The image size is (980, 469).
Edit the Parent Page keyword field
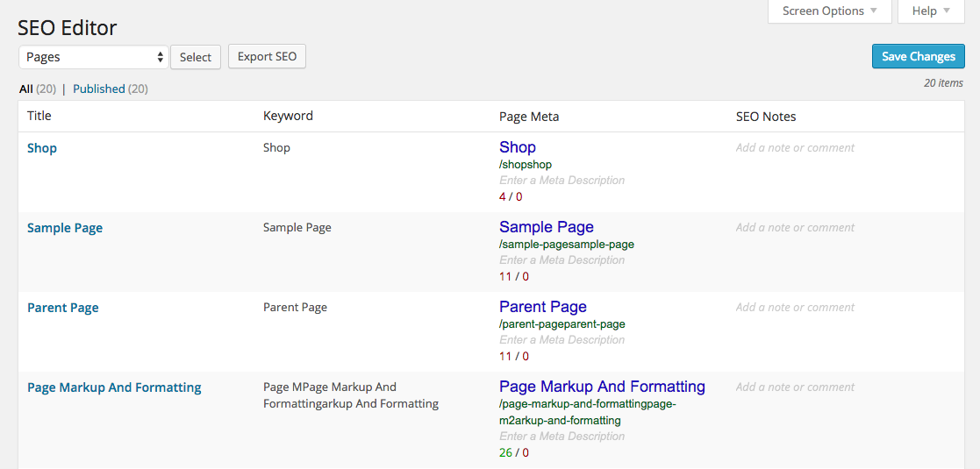[295, 308]
